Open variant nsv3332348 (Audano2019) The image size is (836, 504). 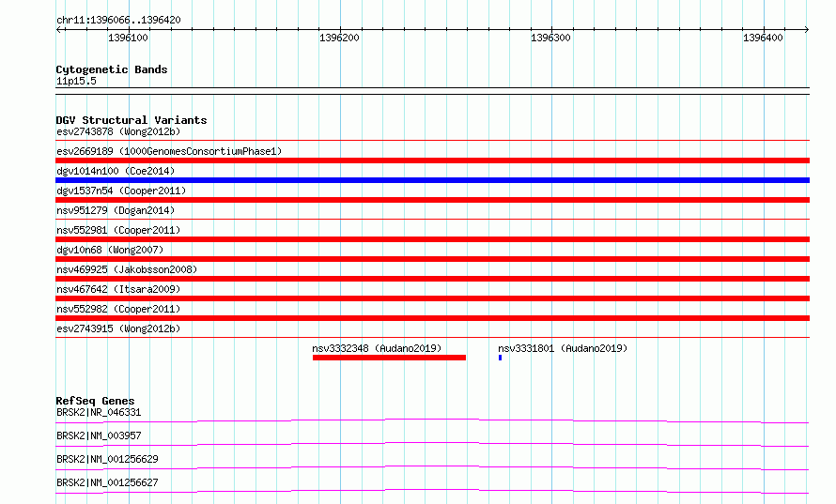click(377, 348)
